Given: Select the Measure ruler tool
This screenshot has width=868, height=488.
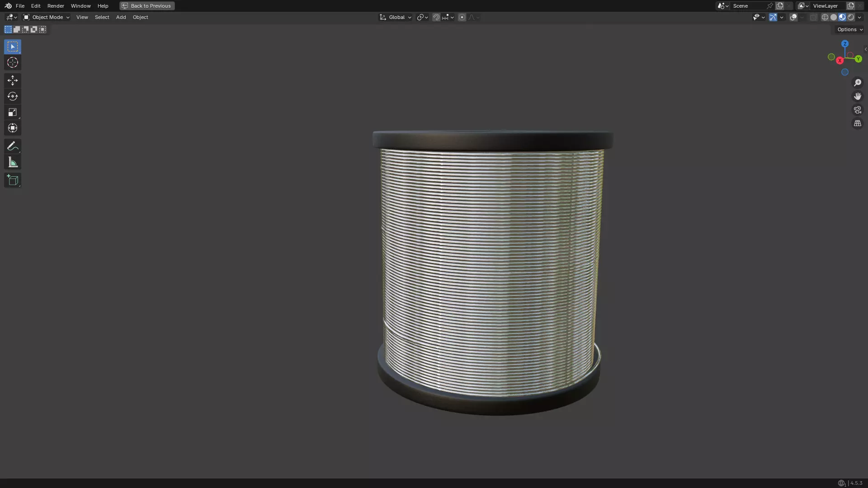Looking at the screenshot, I should point(13,162).
